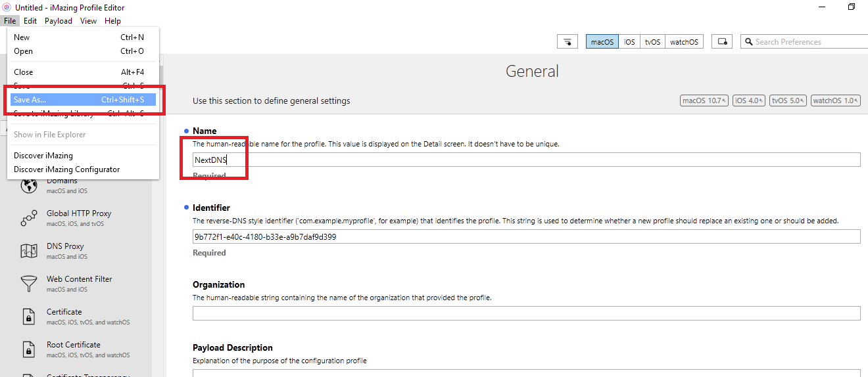Click the filter payloads icon button

coord(567,42)
